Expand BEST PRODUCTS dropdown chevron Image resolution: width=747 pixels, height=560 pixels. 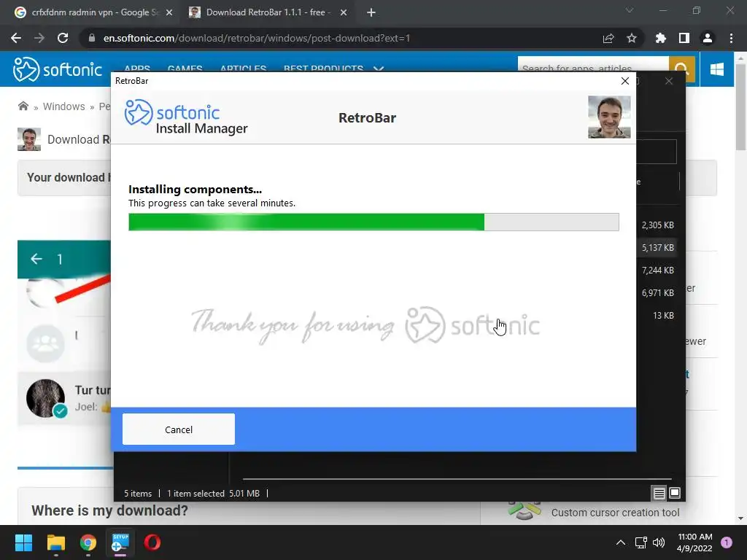click(379, 69)
